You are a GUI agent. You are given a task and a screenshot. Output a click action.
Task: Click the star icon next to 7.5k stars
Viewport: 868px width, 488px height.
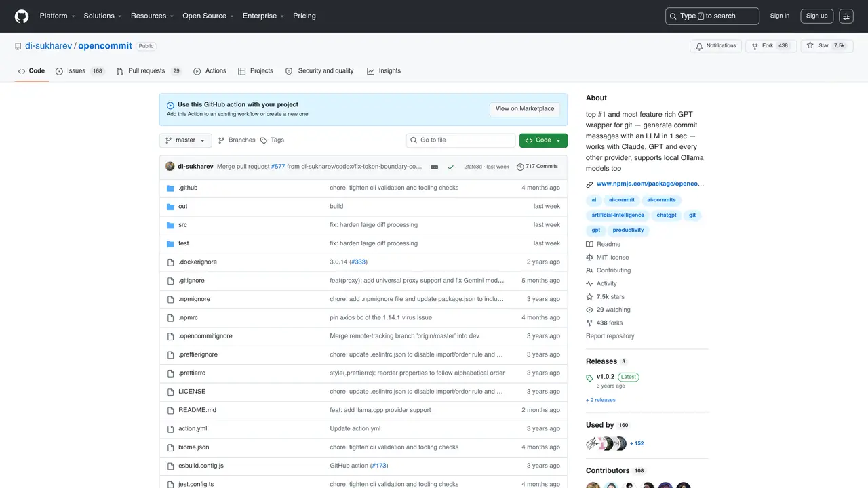pos(590,297)
